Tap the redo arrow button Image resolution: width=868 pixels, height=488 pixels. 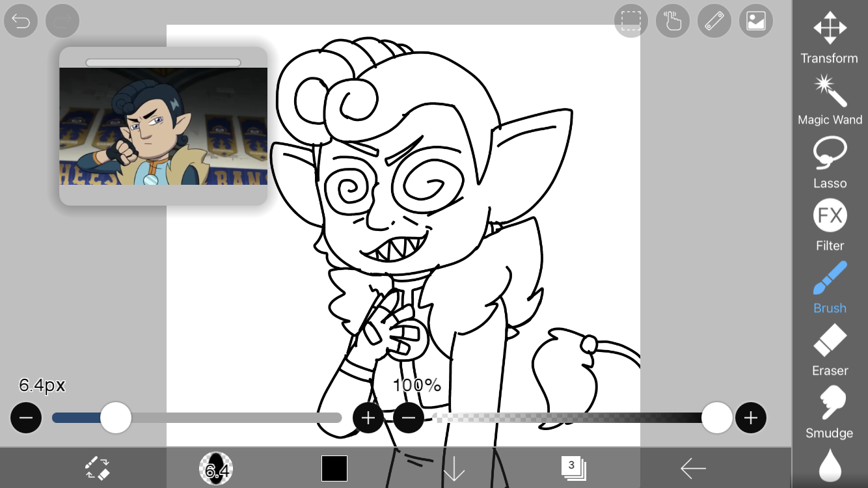62,21
